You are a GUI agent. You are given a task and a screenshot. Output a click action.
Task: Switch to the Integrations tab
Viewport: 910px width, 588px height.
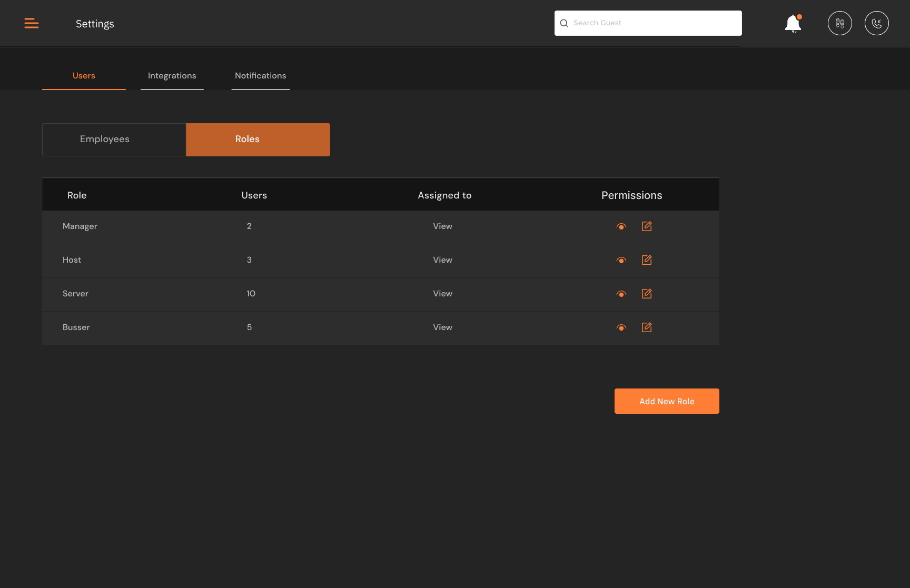pos(172,76)
